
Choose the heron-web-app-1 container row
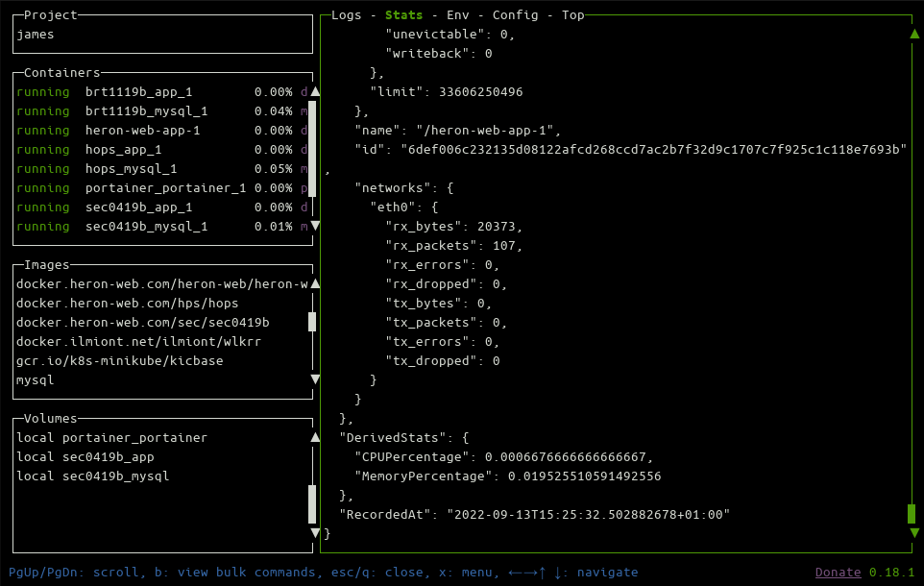(x=162, y=131)
